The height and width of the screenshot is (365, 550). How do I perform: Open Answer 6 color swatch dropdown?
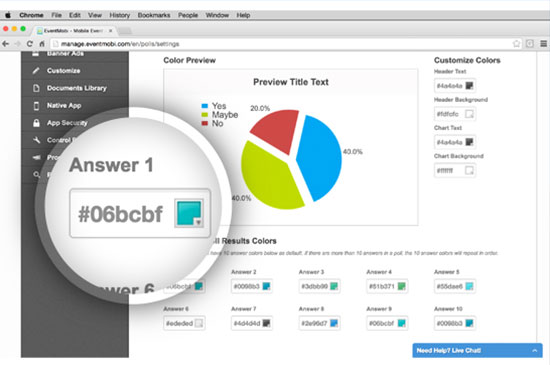tap(199, 323)
